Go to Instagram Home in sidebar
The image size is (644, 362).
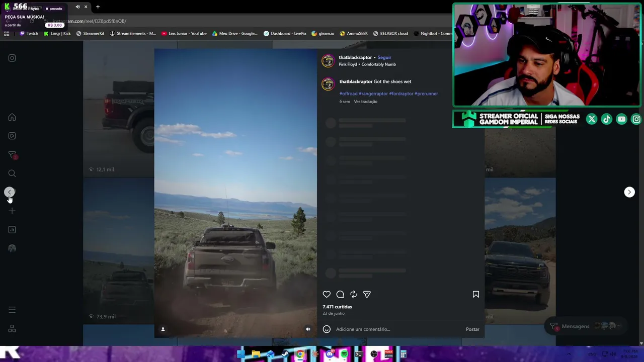[x=12, y=117]
